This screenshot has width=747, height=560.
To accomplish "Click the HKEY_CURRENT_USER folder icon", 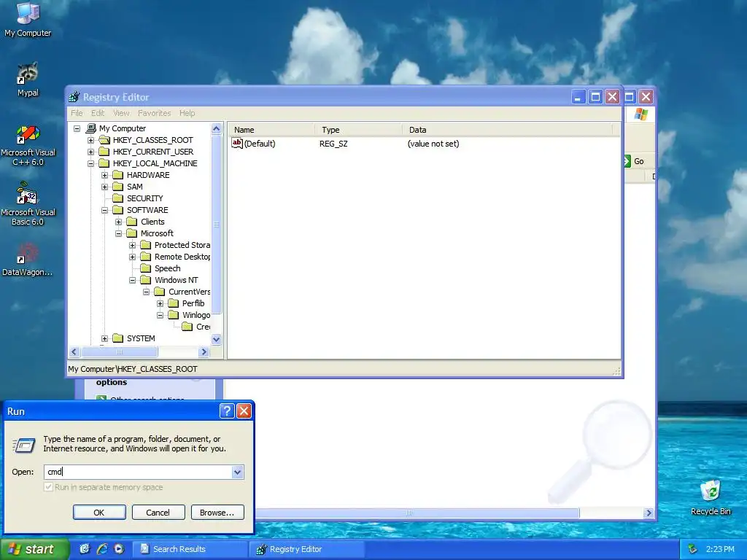I will tap(104, 152).
